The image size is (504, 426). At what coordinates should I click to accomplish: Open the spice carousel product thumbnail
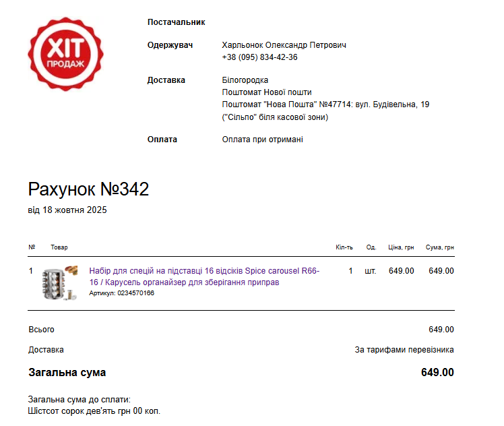(60, 282)
